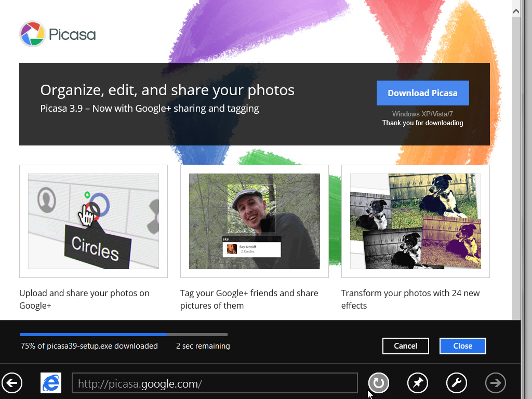View the dog photo effects thumbnail
Screen dimensions: 532x399
pyautogui.click(x=415, y=221)
